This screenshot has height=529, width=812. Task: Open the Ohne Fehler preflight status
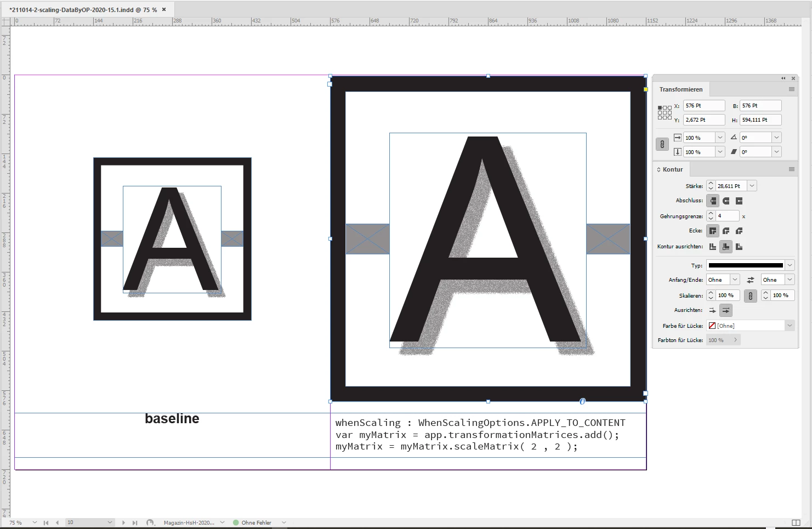pyautogui.click(x=252, y=522)
